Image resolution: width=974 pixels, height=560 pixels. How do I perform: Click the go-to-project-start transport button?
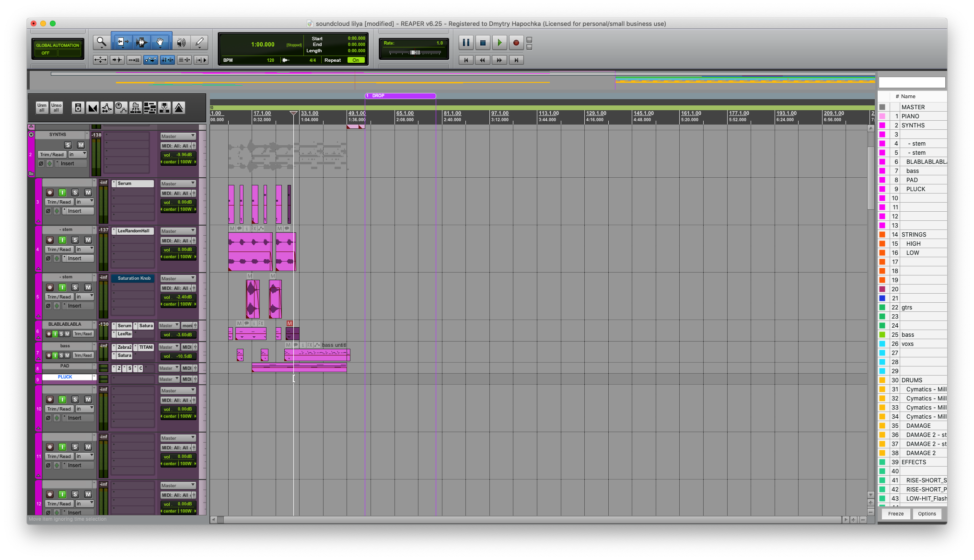465,60
